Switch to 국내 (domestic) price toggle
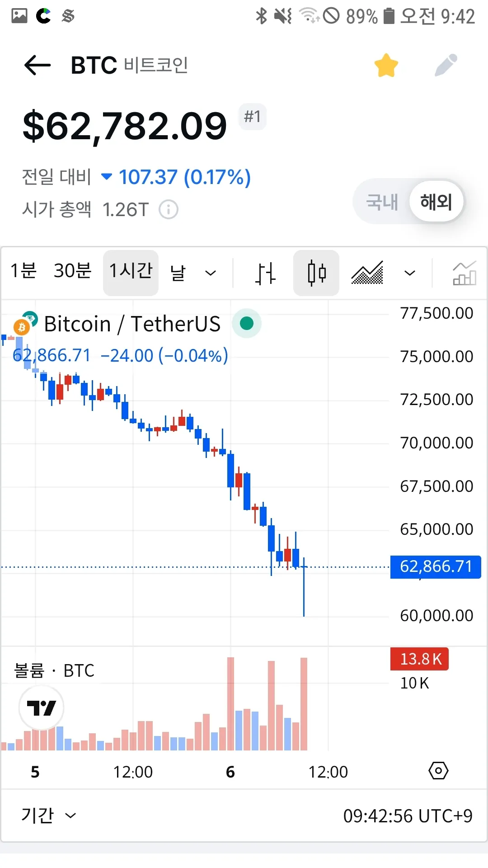 382,202
